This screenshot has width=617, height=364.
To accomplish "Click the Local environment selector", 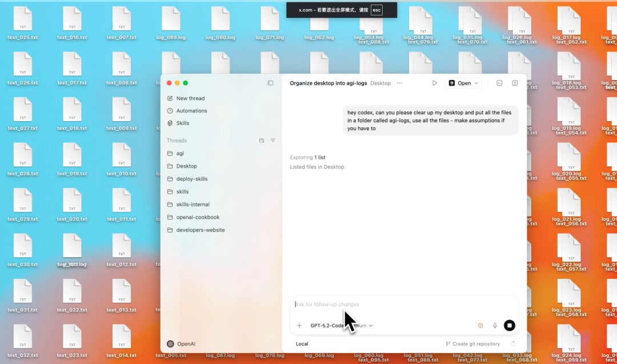I will coord(302,344).
